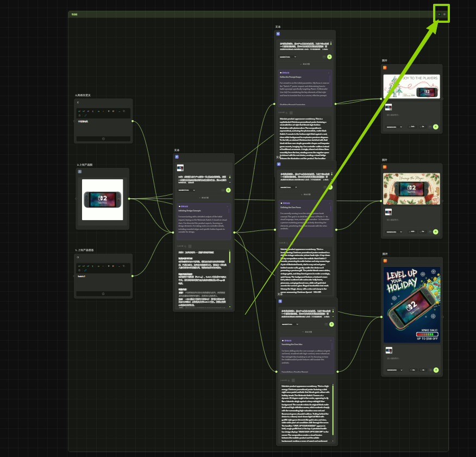Click the orange image node icon above JOY TO THE PLAYERS
The height and width of the screenshot is (457, 476).
pyautogui.click(x=385, y=68)
